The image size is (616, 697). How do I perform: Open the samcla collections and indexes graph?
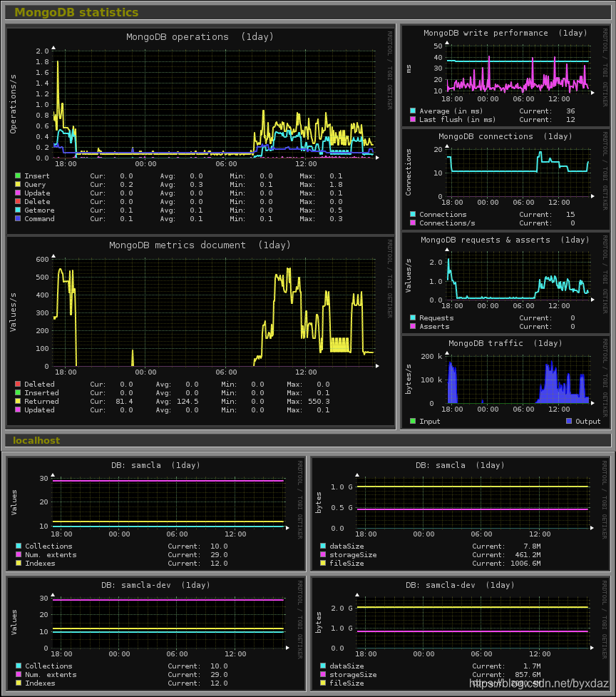coord(156,514)
